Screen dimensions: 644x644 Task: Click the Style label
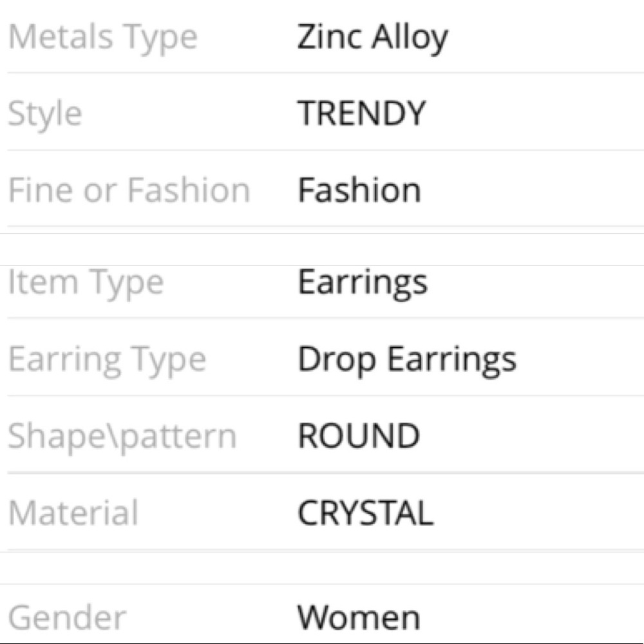tap(45, 114)
